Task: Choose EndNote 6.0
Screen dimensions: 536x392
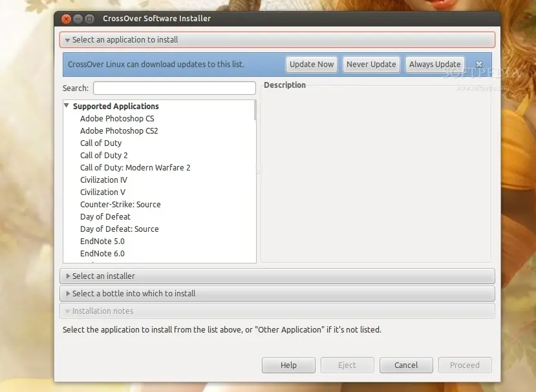Action: click(x=102, y=254)
